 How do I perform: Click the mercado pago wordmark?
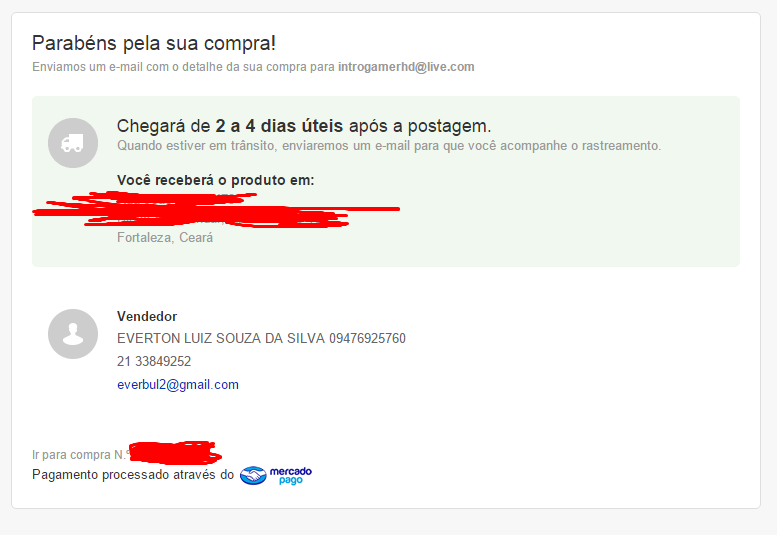click(x=291, y=476)
